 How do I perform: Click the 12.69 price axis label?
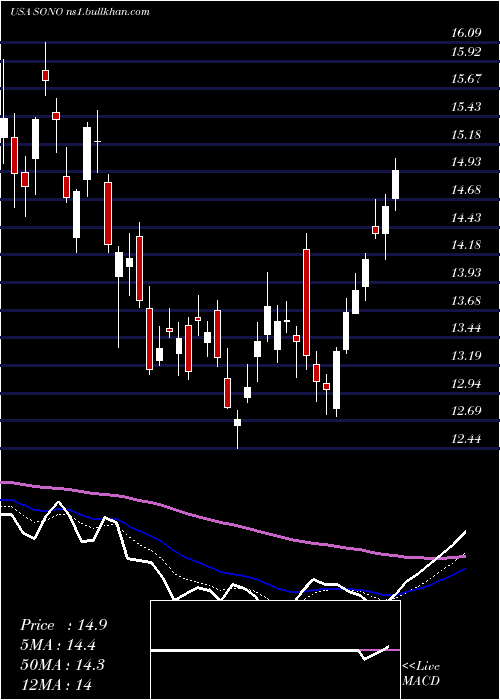[466, 411]
